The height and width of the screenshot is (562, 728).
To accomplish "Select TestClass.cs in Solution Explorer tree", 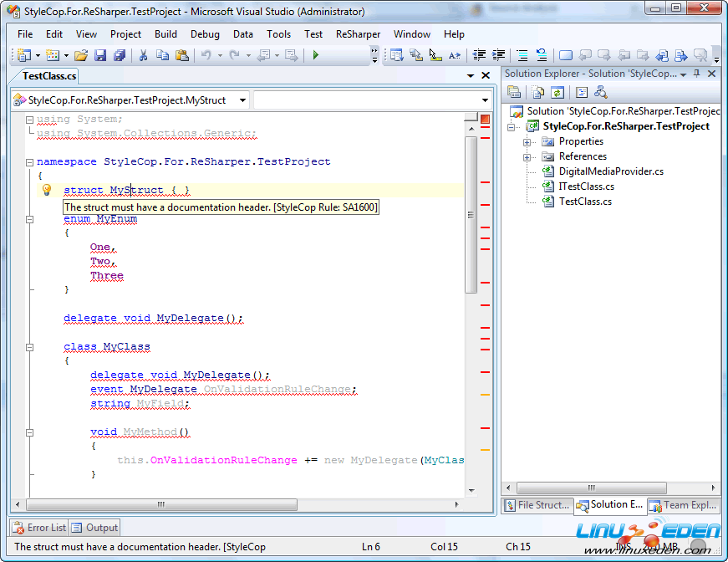I will point(585,202).
